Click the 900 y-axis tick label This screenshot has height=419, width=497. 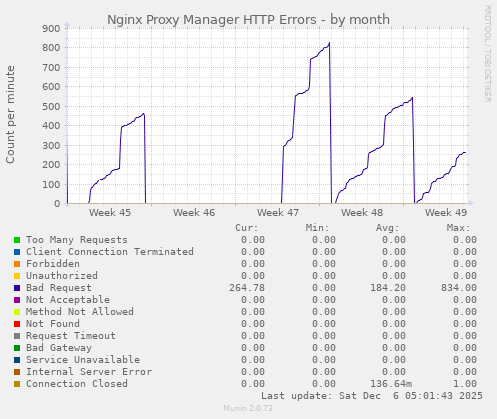[x=51, y=29]
